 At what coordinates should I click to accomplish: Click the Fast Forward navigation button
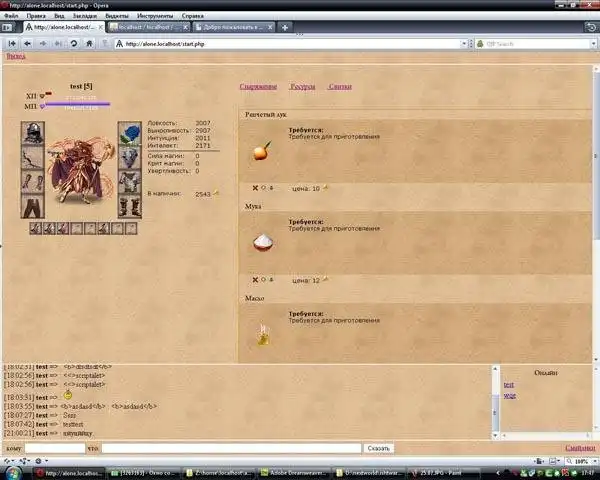point(58,44)
